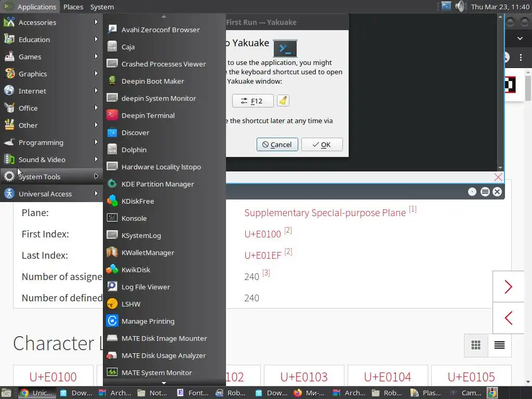Launch MATE Disk Image Mounter icon
This screenshot has height=399, width=532.
pyautogui.click(x=112, y=338)
